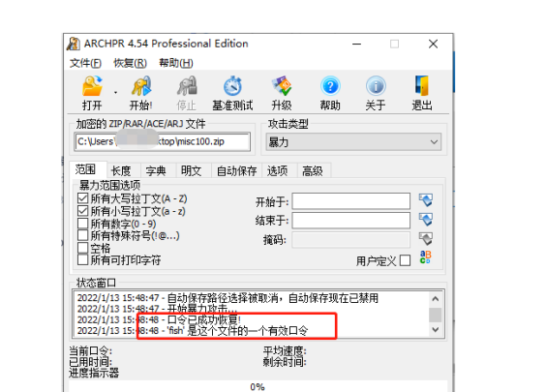Image resolution: width=546 pixels, height=392 pixels.
Task: Open the 文件(F) menu
Action: point(85,63)
